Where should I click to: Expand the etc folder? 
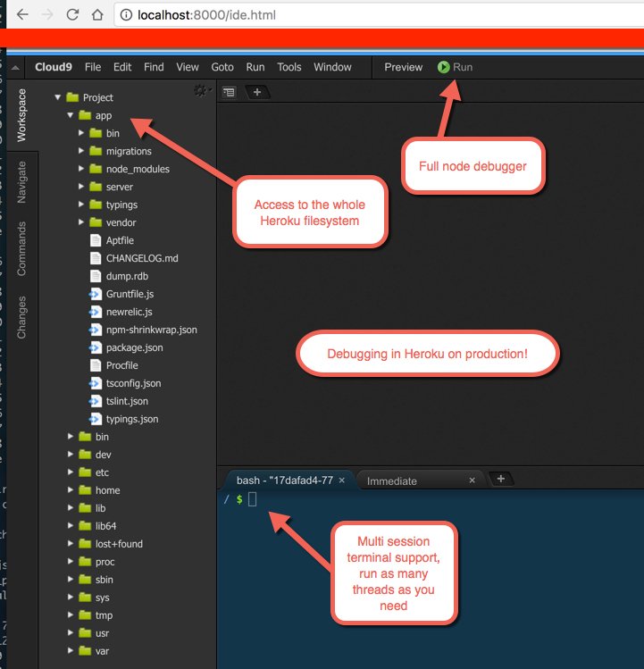coord(71,472)
